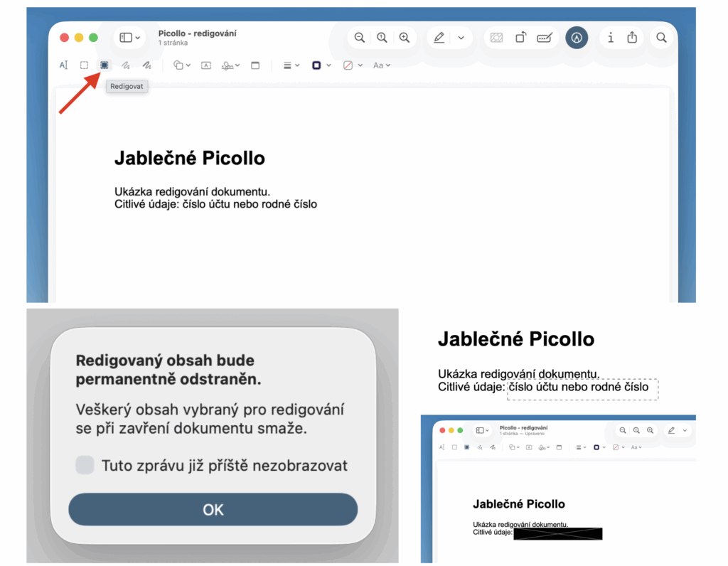The width and height of the screenshot is (728, 566).
Task: Click the Share icon in the toolbar
Action: pyautogui.click(x=632, y=38)
